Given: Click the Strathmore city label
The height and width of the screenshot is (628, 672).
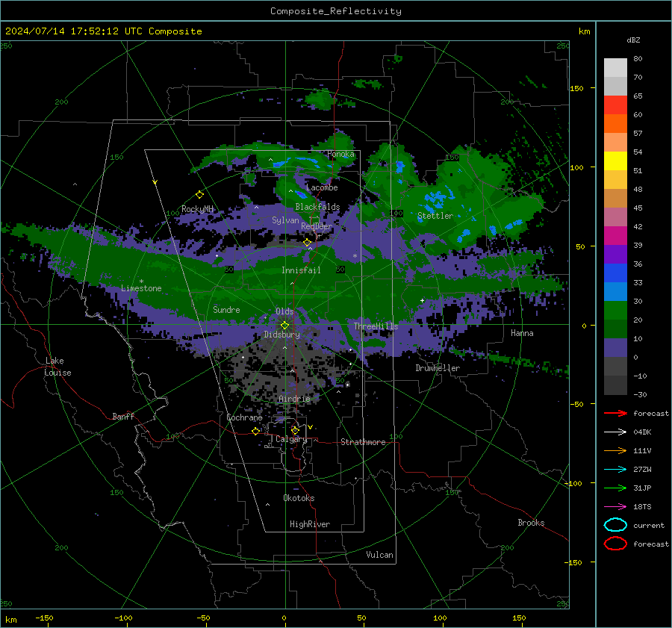Looking at the screenshot, I should (363, 442).
